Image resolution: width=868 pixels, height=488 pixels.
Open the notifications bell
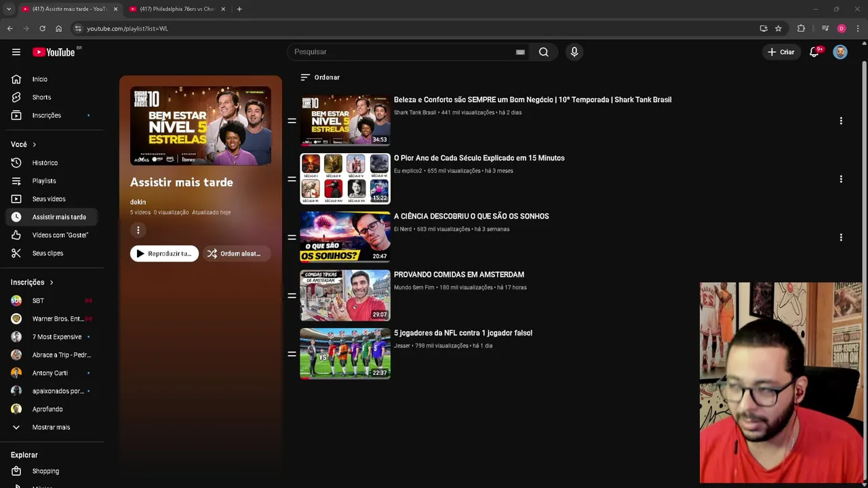(814, 52)
